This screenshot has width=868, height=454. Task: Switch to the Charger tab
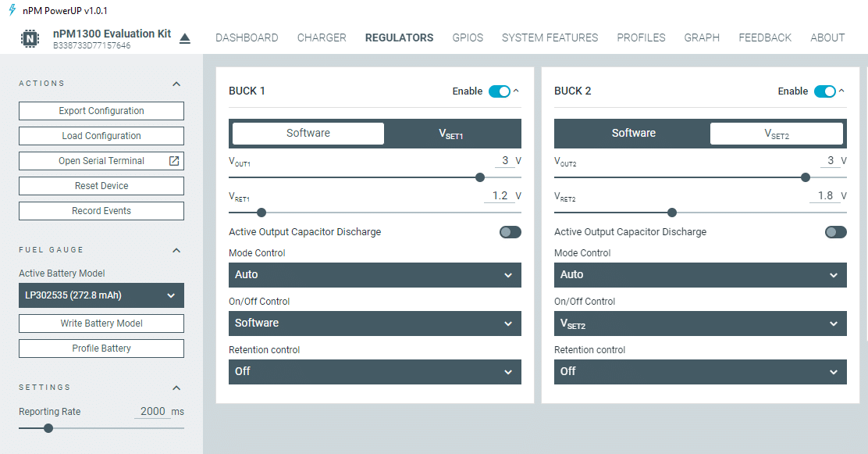pos(322,38)
